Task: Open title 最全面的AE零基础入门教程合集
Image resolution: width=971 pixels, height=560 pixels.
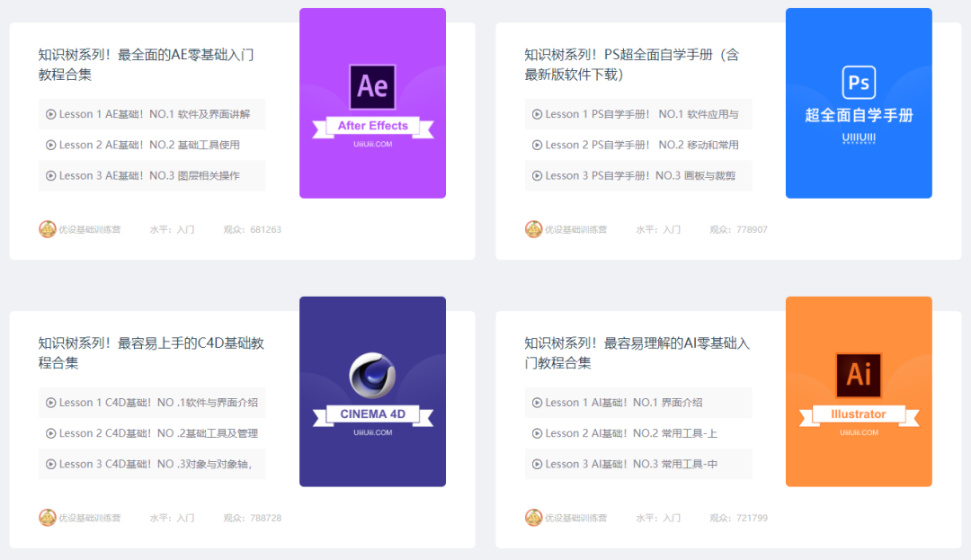Action: [x=147, y=65]
